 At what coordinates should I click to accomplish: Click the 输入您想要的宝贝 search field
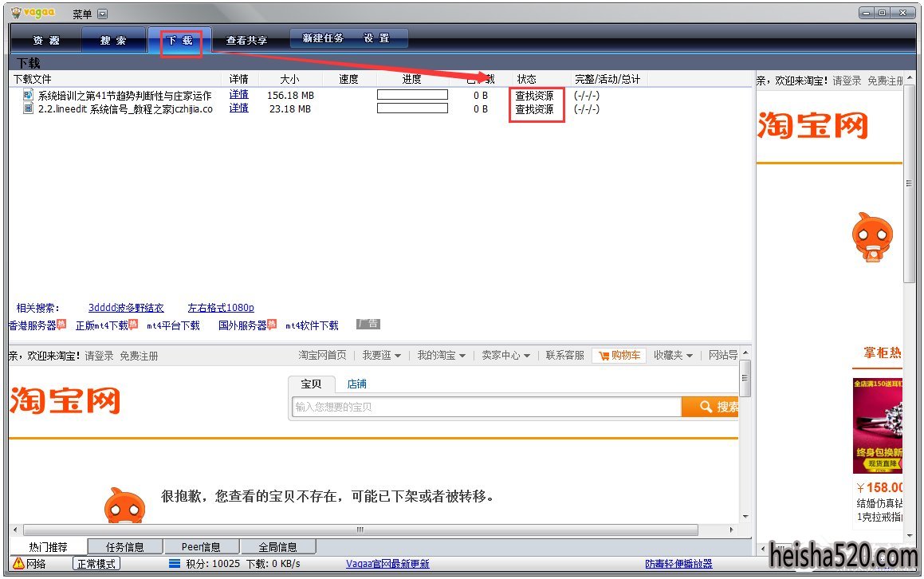pos(487,407)
